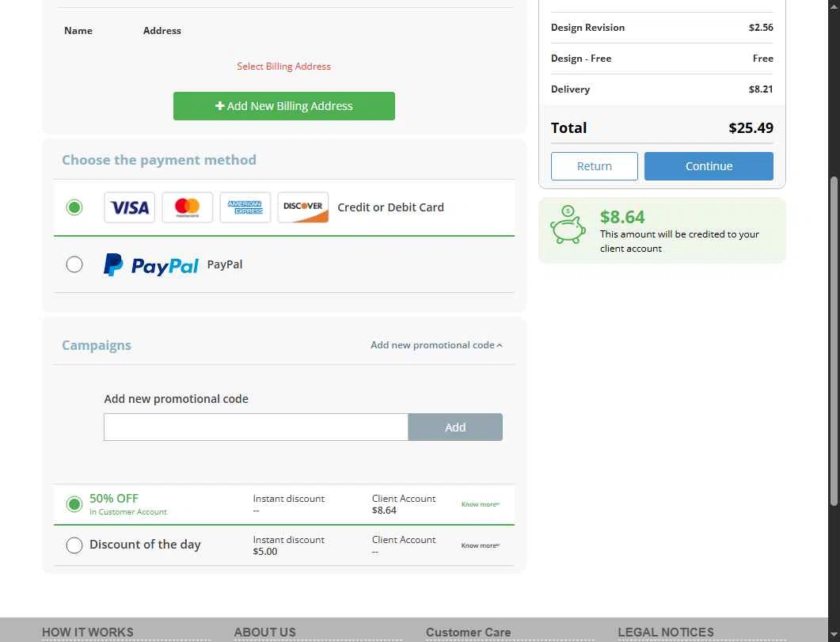Image resolution: width=840 pixels, height=642 pixels.
Task: Click the Mastercard logo
Action: pos(187,207)
